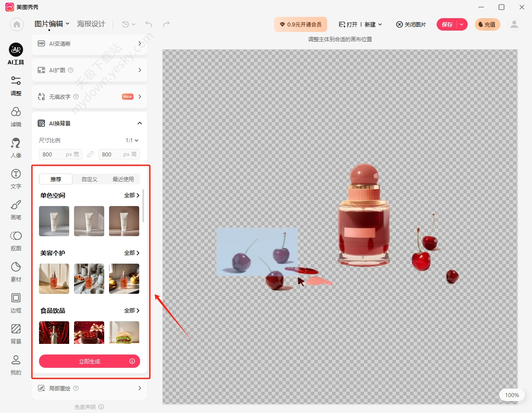Open the AI工具 sidebar panel

pos(16,54)
